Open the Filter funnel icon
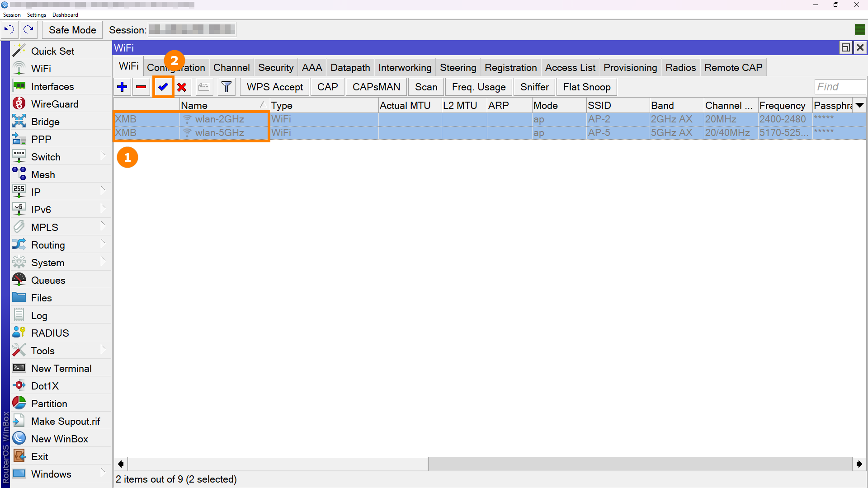Viewport: 868px width, 488px height. tap(226, 87)
